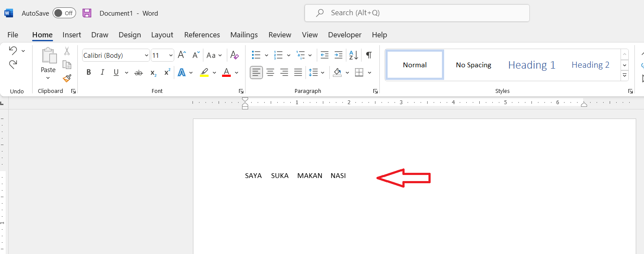Open the font size dropdown
Screen dimensions: 644x254
[171, 56]
